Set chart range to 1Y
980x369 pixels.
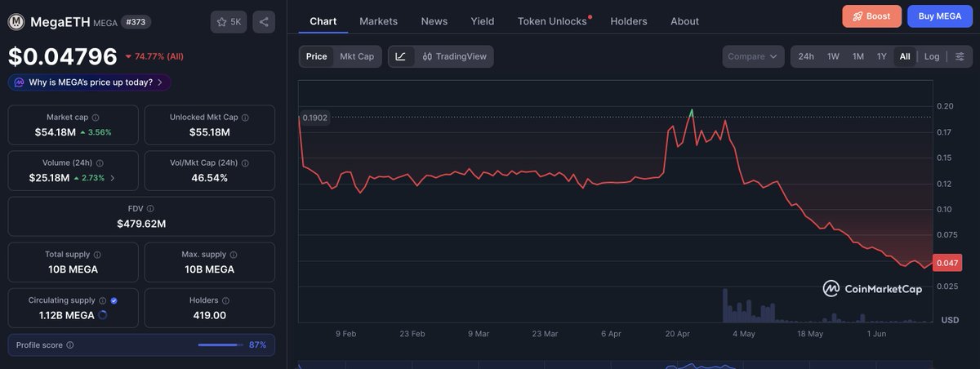[882, 56]
